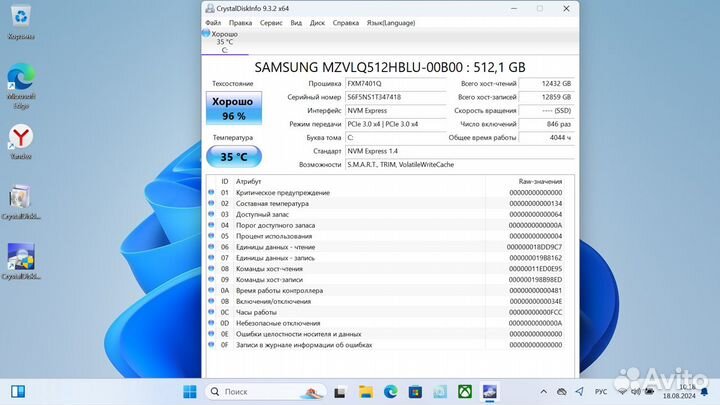The height and width of the screenshot is (405, 720).
Task: Open the Язык(Language) menu
Action: [x=391, y=22]
